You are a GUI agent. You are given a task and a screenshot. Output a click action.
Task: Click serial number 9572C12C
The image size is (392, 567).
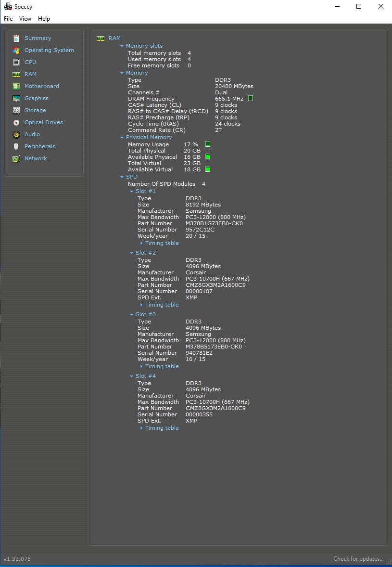[x=200, y=230]
